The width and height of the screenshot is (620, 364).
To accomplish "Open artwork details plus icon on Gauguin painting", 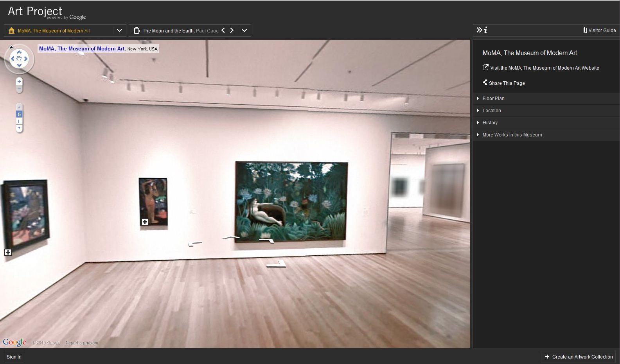I will tap(145, 222).
